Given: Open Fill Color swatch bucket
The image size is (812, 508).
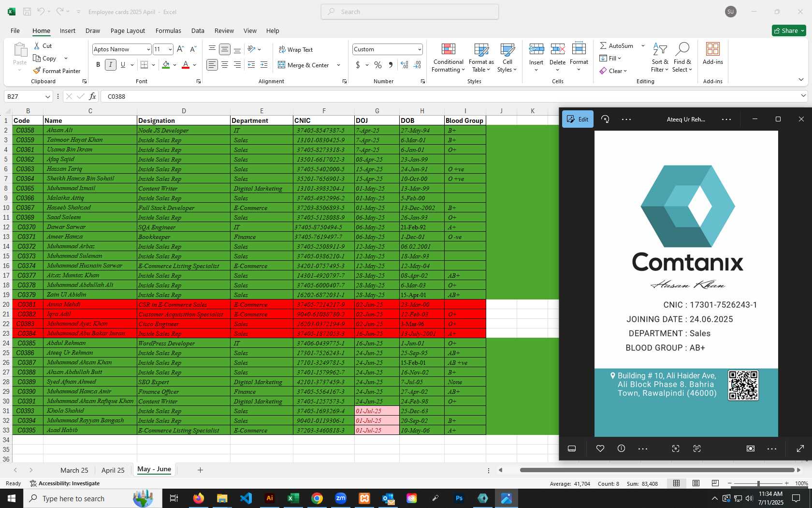Looking at the screenshot, I should tap(166, 65).
